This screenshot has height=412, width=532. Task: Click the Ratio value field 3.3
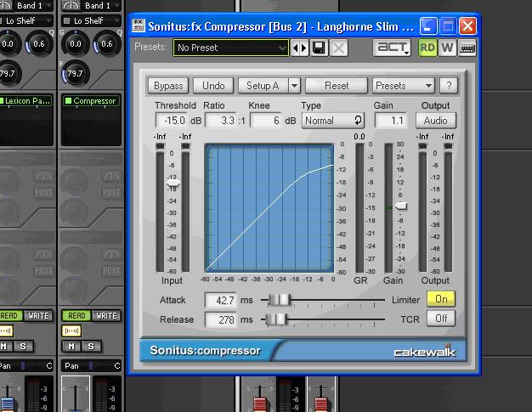click(x=221, y=121)
